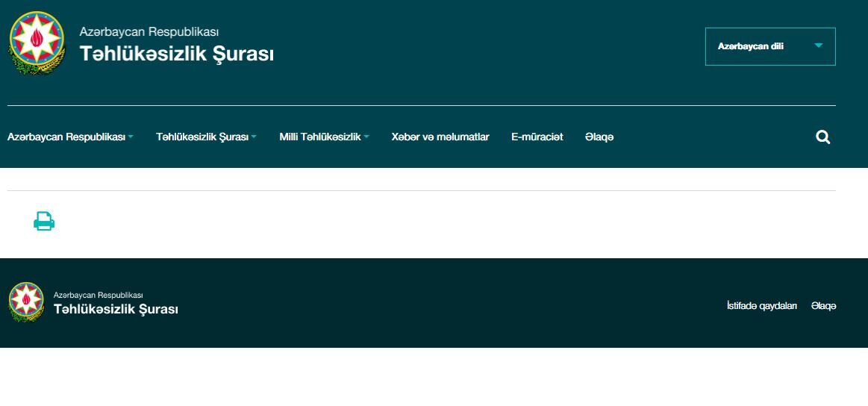The image size is (868, 406).
Task: Open the Təhlükəsizlik Şurası navigation menu item
Action: [202, 137]
